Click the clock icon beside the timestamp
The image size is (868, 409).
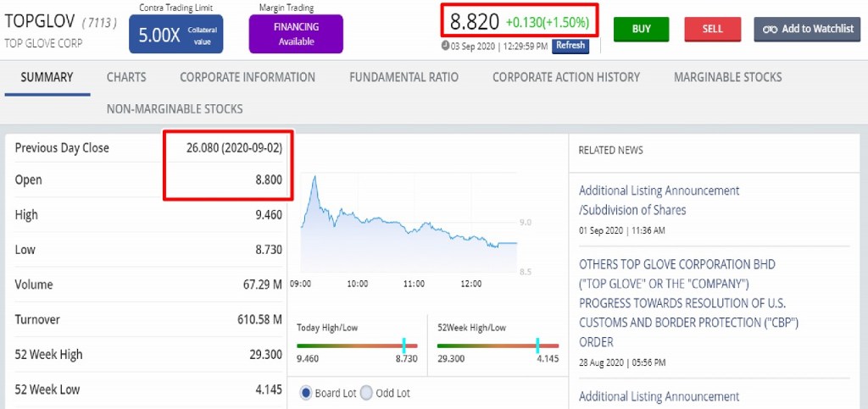click(446, 46)
